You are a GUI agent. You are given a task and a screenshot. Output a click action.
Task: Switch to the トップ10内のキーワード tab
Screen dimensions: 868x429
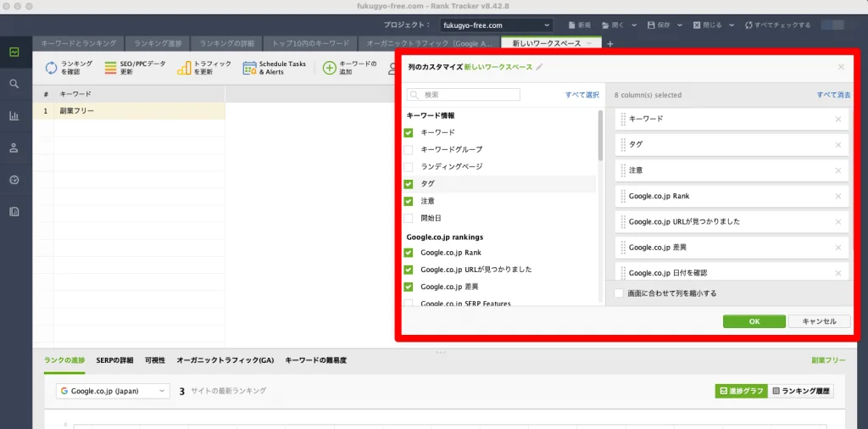pos(310,43)
